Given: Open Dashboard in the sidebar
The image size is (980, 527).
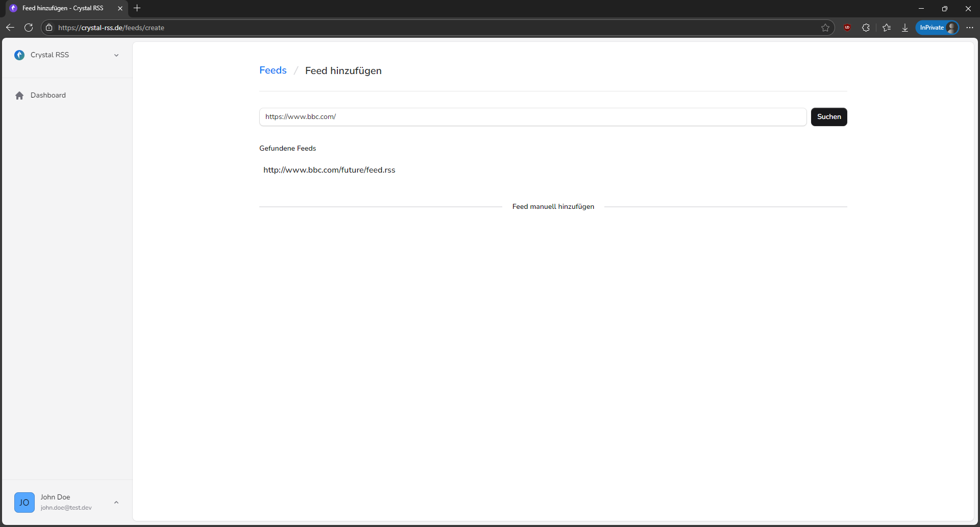Looking at the screenshot, I should [x=48, y=95].
